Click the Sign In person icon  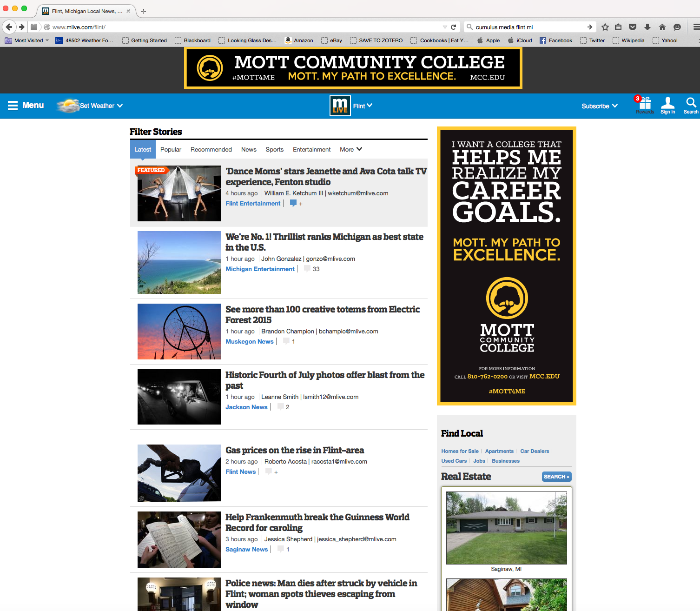667,103
